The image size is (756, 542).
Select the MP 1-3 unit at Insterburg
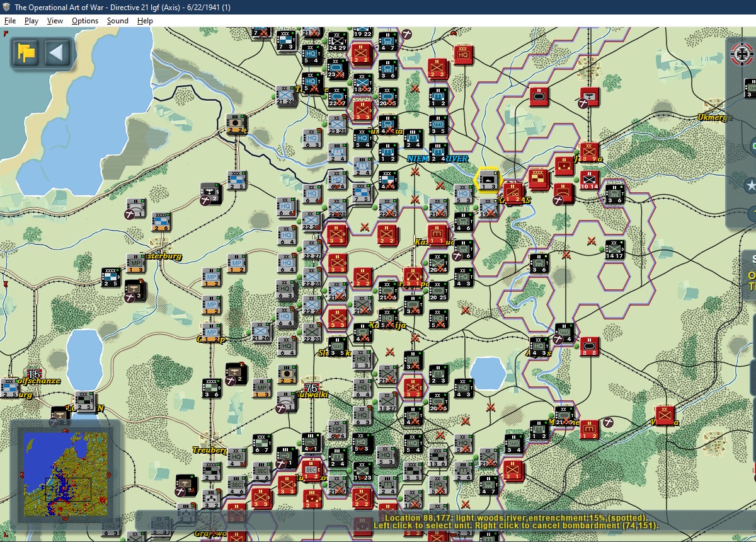pos(135,264)
